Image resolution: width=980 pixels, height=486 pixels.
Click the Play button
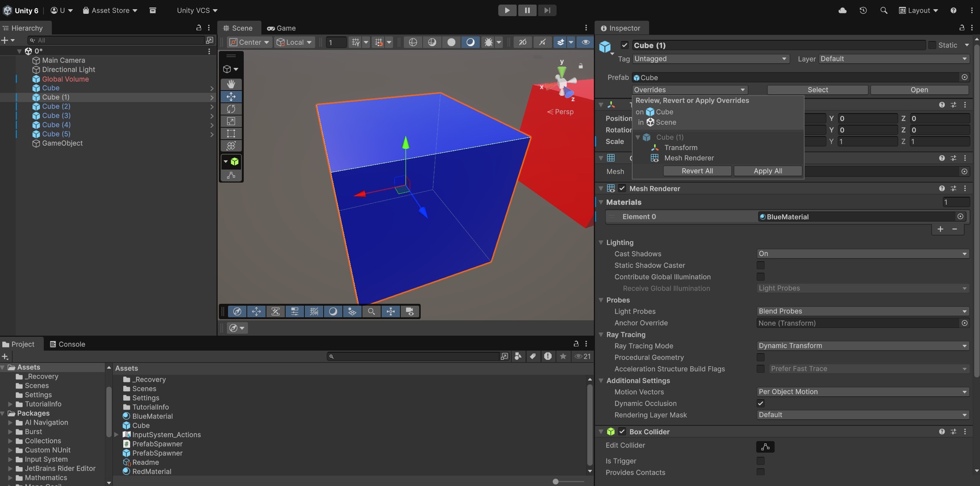click(507, 10)
